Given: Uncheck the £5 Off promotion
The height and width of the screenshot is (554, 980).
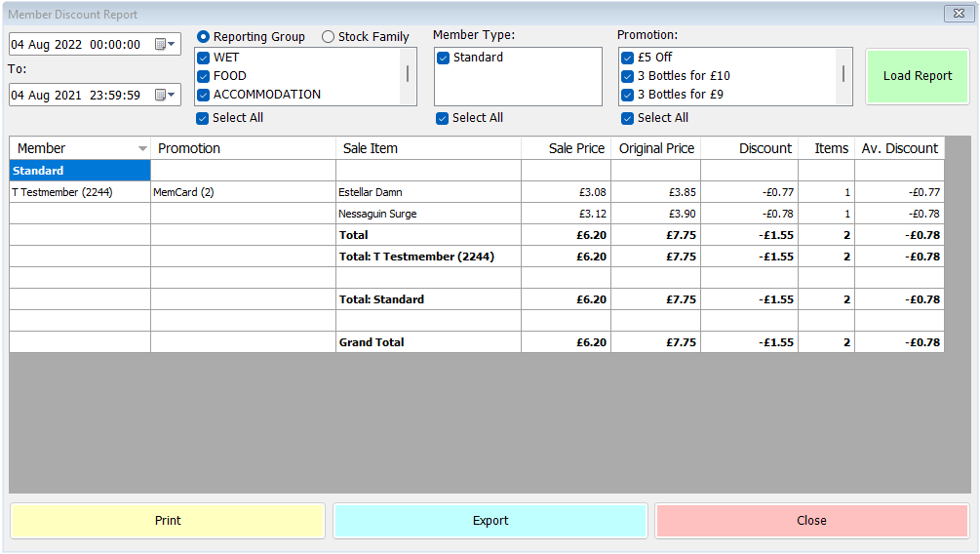Looking at the screenshot, I should (628, 59).
